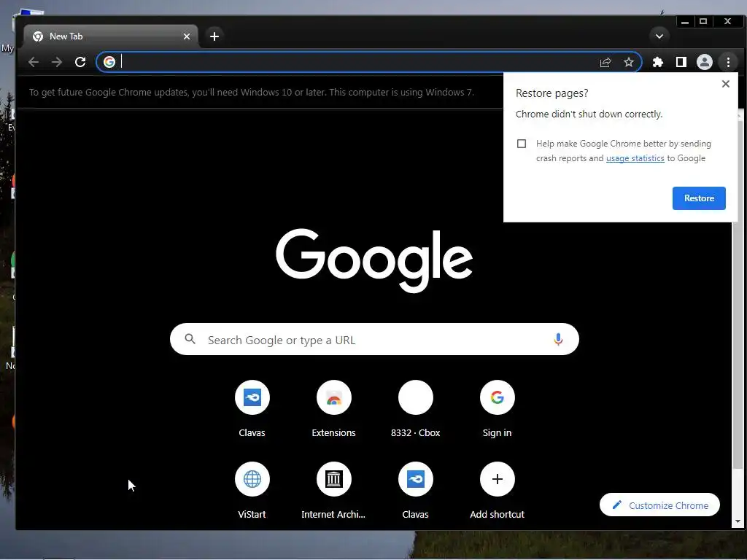Screen dimensions: 747x560
Task: Click the Google icon in the address bar
Action: [109, 62]
